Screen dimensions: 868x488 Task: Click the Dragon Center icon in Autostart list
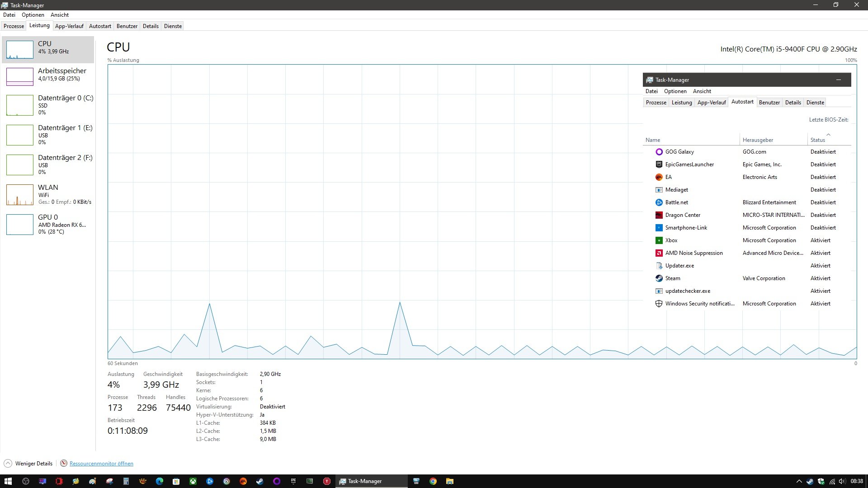659,215
